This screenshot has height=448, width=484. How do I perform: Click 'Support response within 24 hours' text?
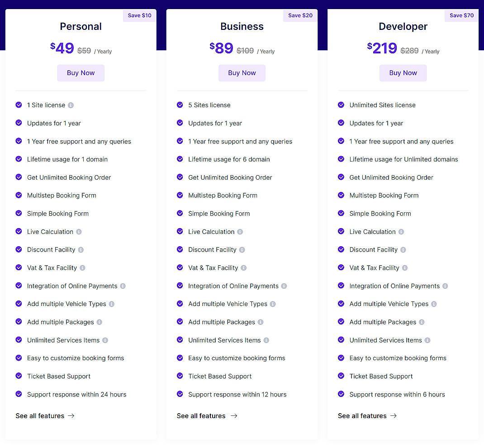tap(77, 395)
